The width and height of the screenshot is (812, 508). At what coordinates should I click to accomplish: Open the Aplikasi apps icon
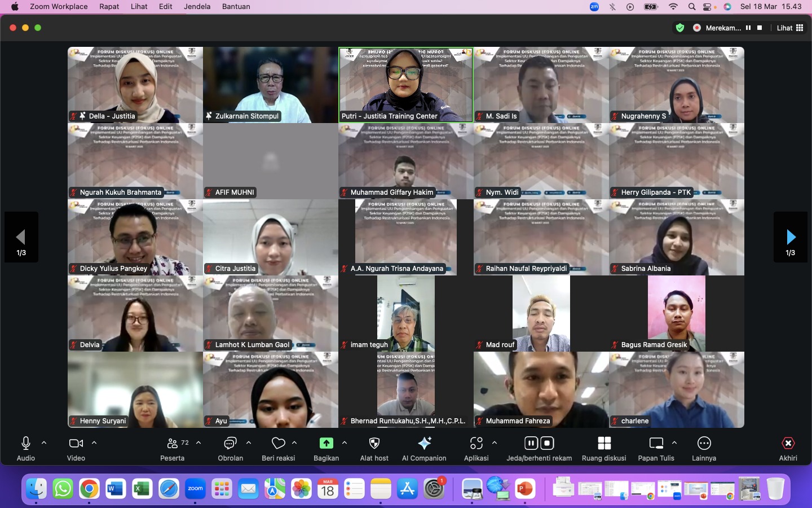tap(476, 444)
